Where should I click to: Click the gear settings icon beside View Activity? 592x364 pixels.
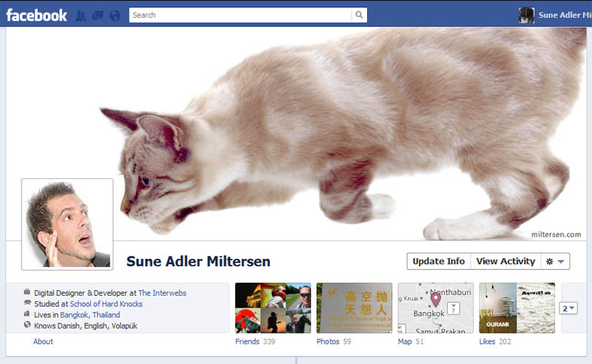coord(549,261)
